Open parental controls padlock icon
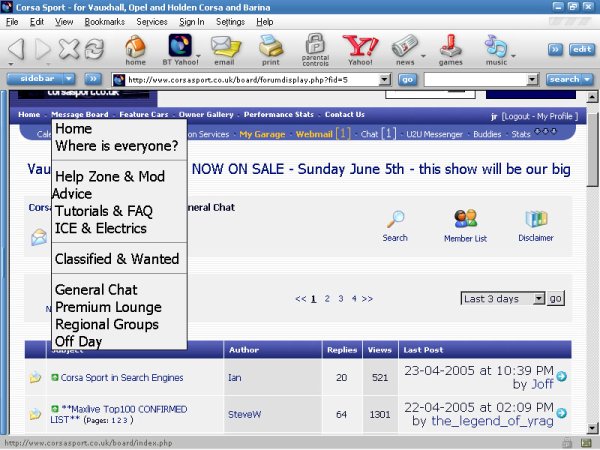The width and height of the screenshot is (600, 450). pyautogui.click(x=315, y=47)
